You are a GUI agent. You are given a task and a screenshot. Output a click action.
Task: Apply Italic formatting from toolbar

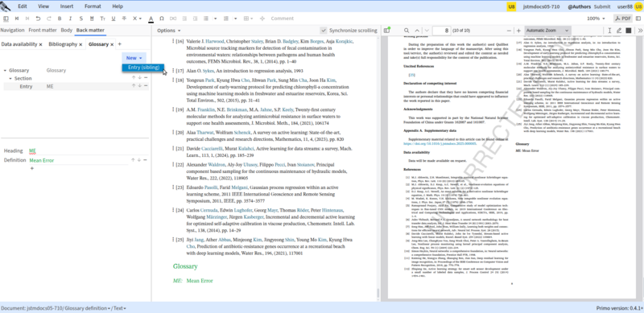[x=70, y=19]
